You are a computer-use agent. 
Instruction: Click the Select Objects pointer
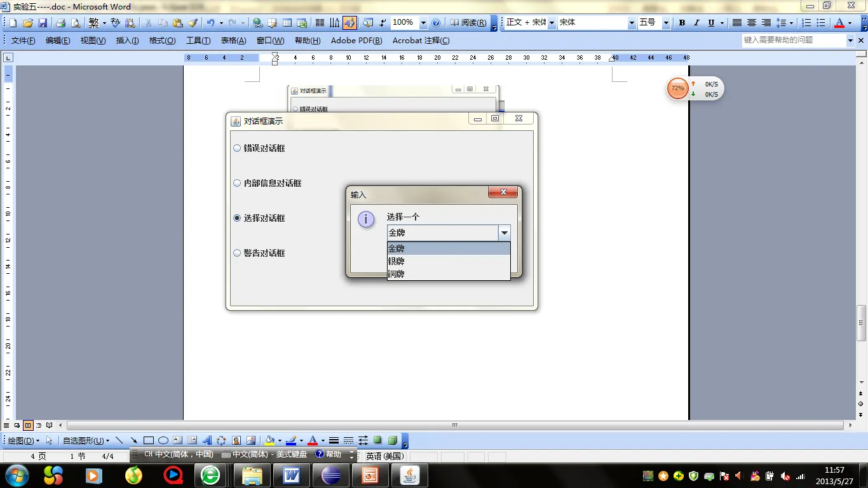click(x=49, y=440)
